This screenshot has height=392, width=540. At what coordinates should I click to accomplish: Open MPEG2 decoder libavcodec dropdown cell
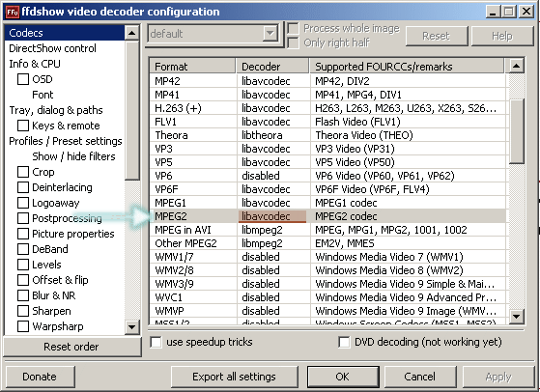272,216
